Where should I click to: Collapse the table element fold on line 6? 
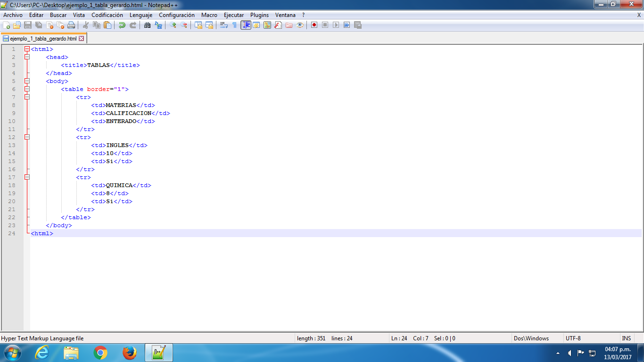[27, 89]
